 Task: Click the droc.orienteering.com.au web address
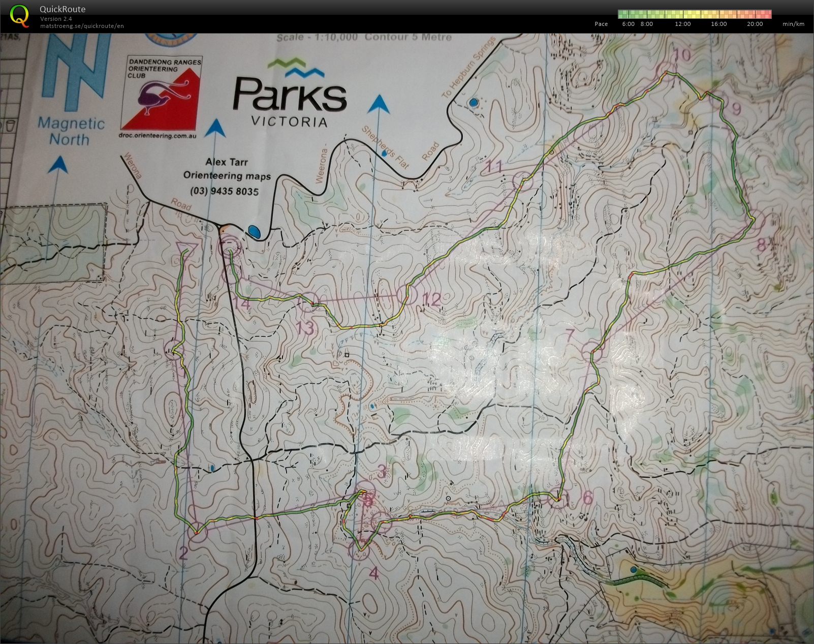[x=158, y=135]
